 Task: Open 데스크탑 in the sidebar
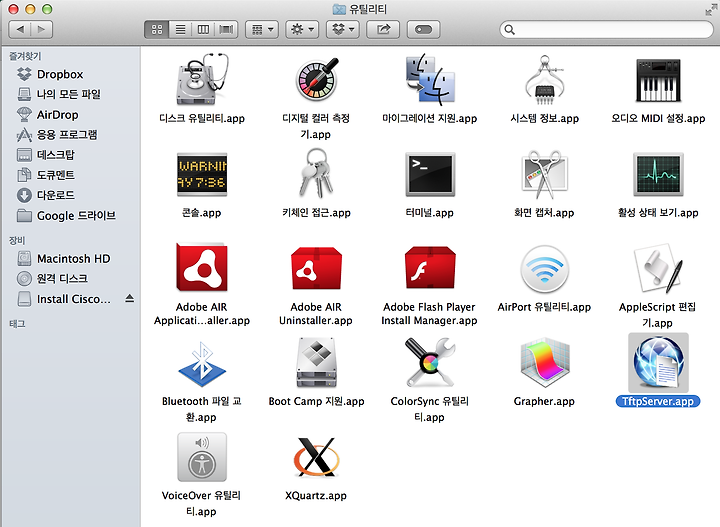pyautogui.click(x=56, y=155)
